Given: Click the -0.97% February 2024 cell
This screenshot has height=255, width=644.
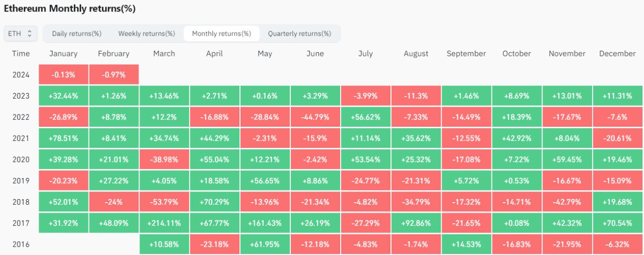Looking at the screenshot, I should (x=114, y=75).
